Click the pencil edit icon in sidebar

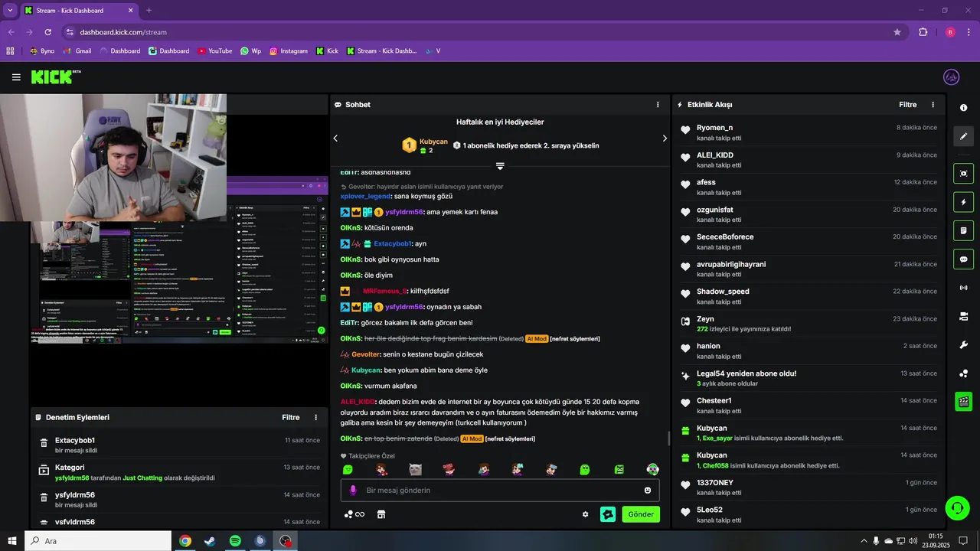click(964, 136)
